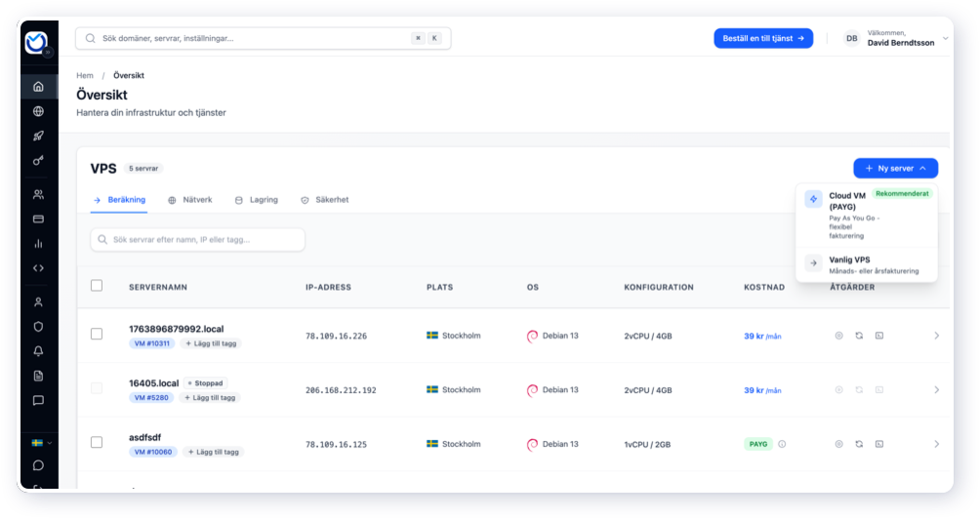
Task: Open the single person profile icon in sidebar
Action: (39, 302)
